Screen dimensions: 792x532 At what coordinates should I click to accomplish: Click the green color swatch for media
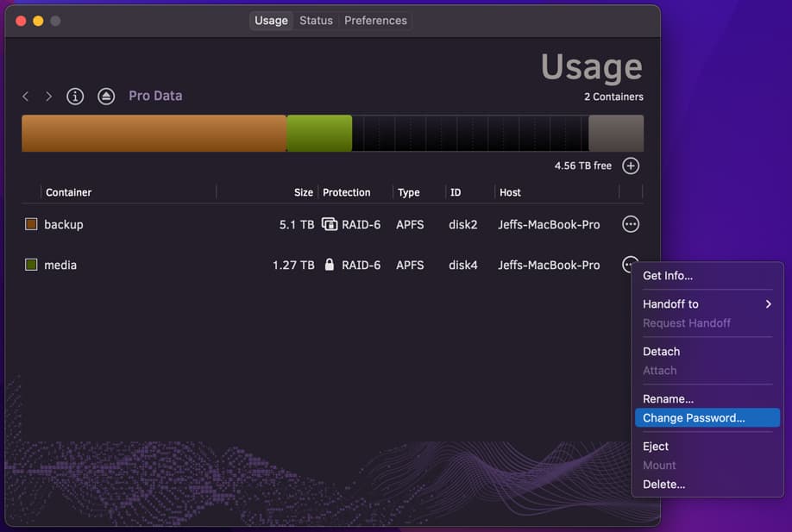coord(31,265)
